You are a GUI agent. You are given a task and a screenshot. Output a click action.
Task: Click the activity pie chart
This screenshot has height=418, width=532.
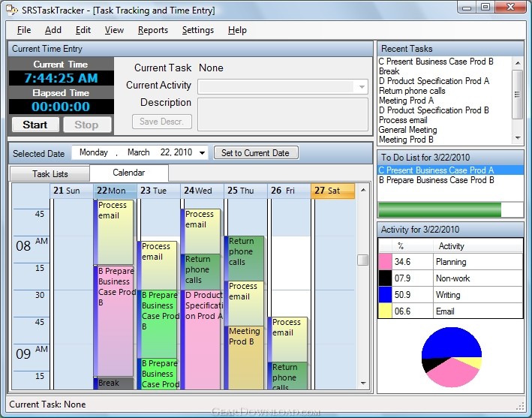pyautogui.click(x=452, y=357)
